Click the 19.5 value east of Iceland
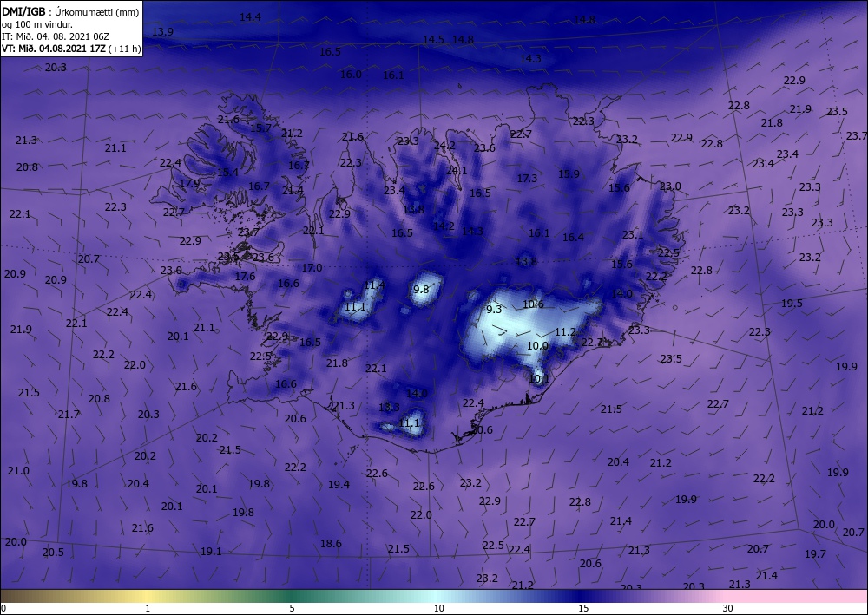Image resolution: width=868 pixels, height=615 pixels. coord(792,303)
